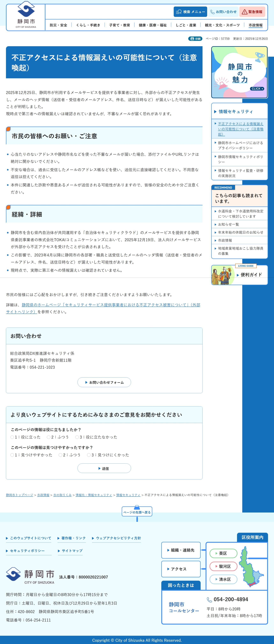Open 組織・連絡先 footer box
The height and width of the screenshot is (644, 274).
point(181,550)
